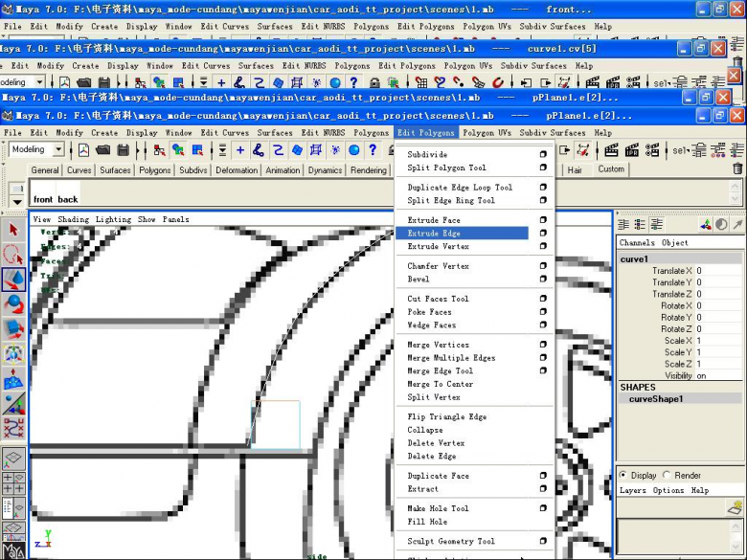Choose Select by object type in frontmost window
The height and width of the screenshot is (560, 747).
click(x=178, y=150)
